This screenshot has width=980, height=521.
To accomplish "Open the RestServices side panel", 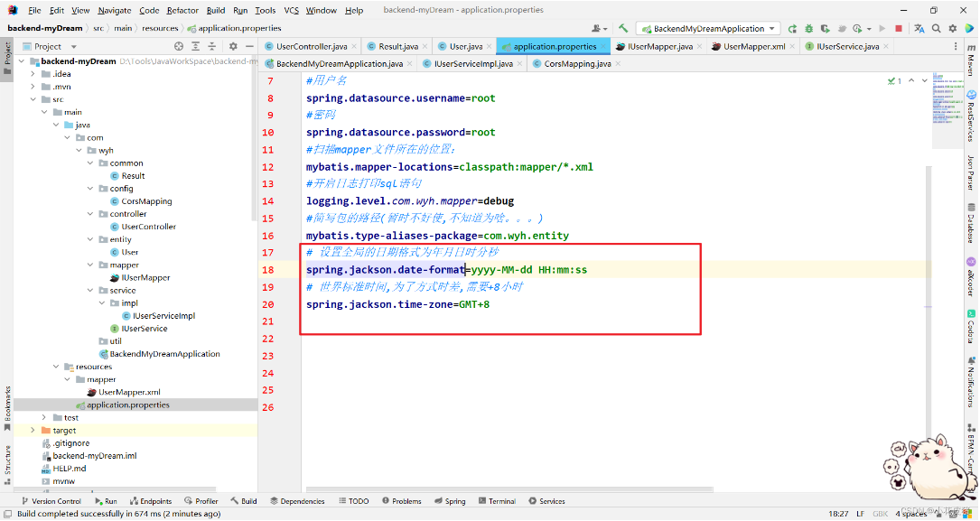I will [x=971, y=116].
